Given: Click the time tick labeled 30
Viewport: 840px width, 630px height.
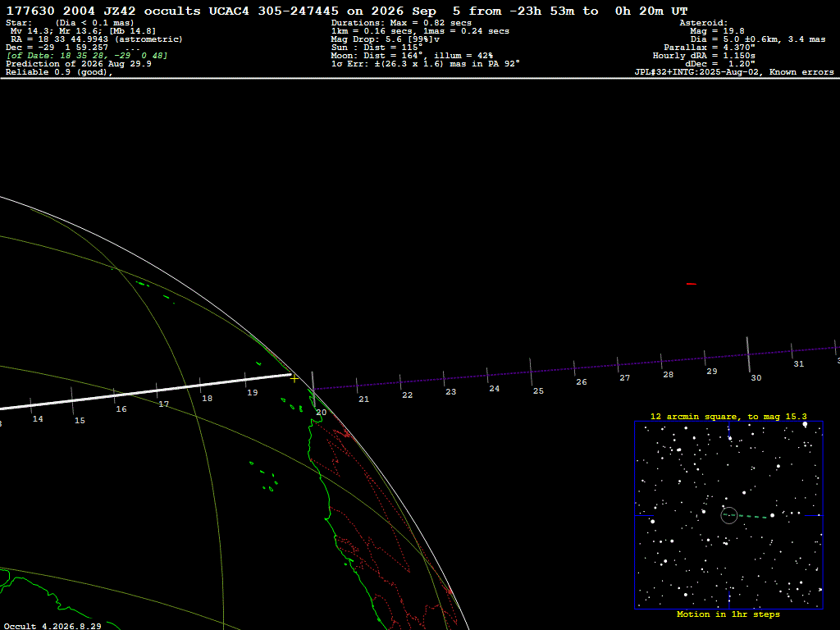Looking at the screenshot, I should (748, 354).
